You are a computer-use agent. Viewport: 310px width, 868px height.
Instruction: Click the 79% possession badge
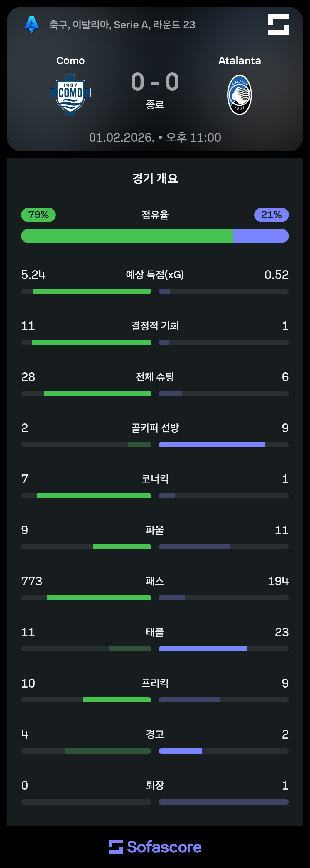tap(38, 215)
